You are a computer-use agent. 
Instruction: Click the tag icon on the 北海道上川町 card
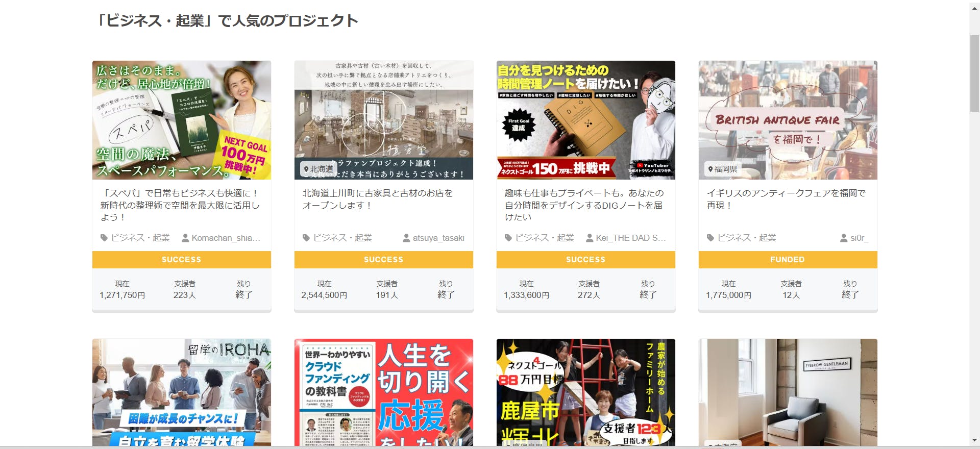(306, 238)
